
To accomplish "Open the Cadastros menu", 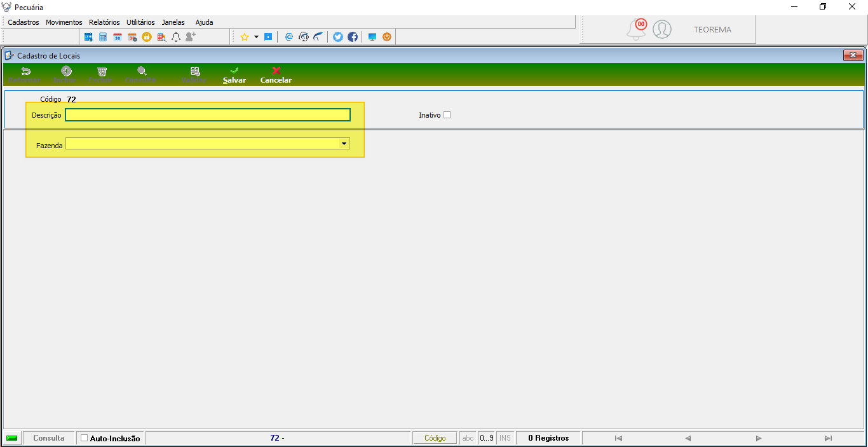I will coord(24,22).
